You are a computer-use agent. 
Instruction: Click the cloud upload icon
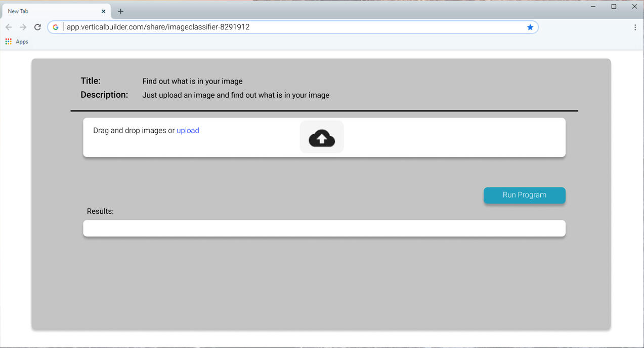tap(322, 138)
